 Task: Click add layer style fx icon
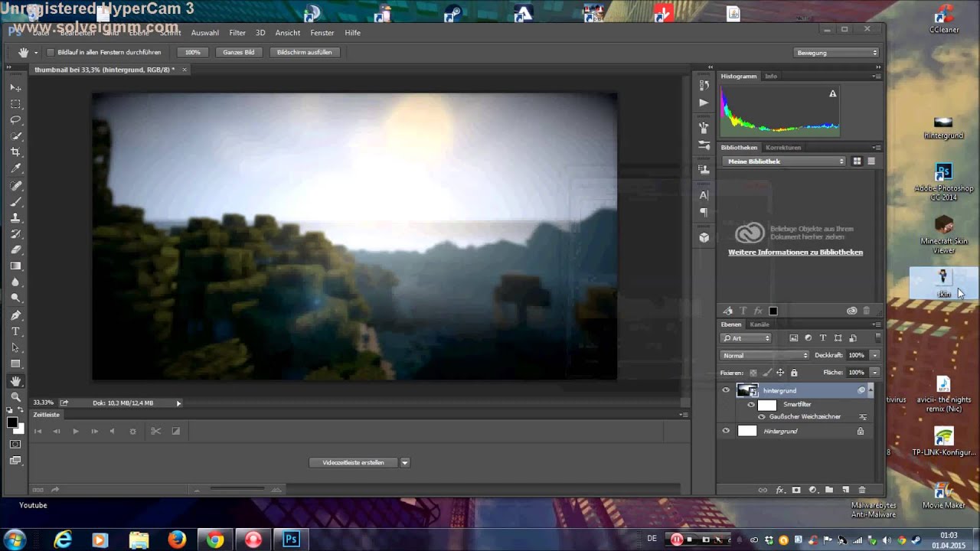780,490
